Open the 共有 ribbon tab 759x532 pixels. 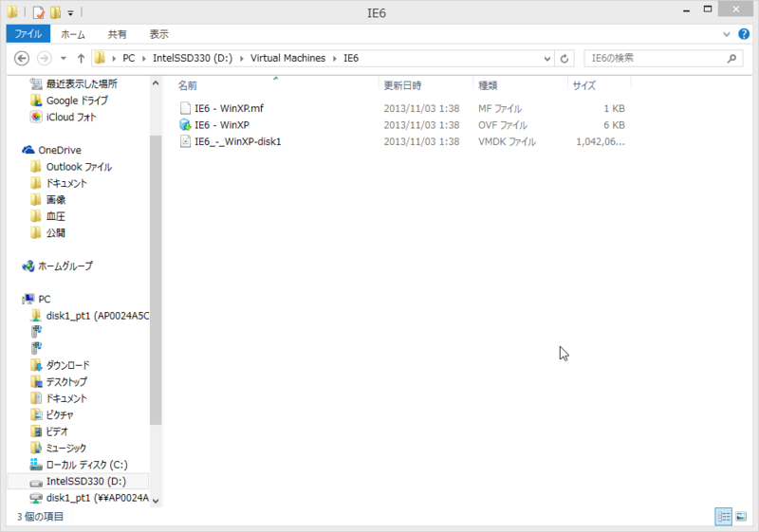[x=117, y=34]
